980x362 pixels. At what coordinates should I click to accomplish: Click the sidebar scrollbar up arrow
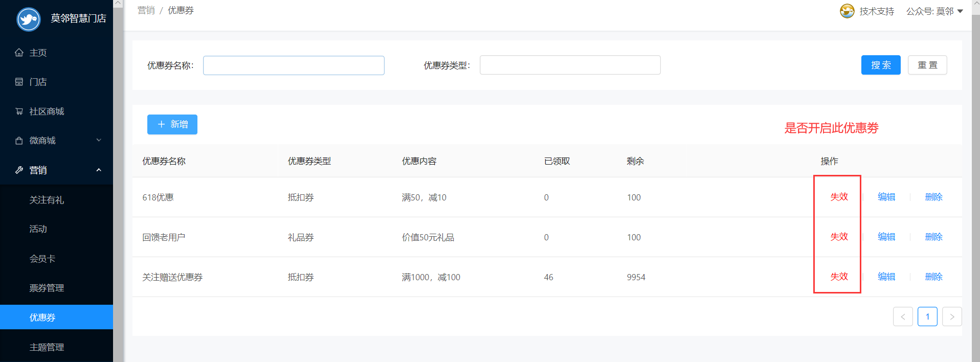(x=118, y=3)
